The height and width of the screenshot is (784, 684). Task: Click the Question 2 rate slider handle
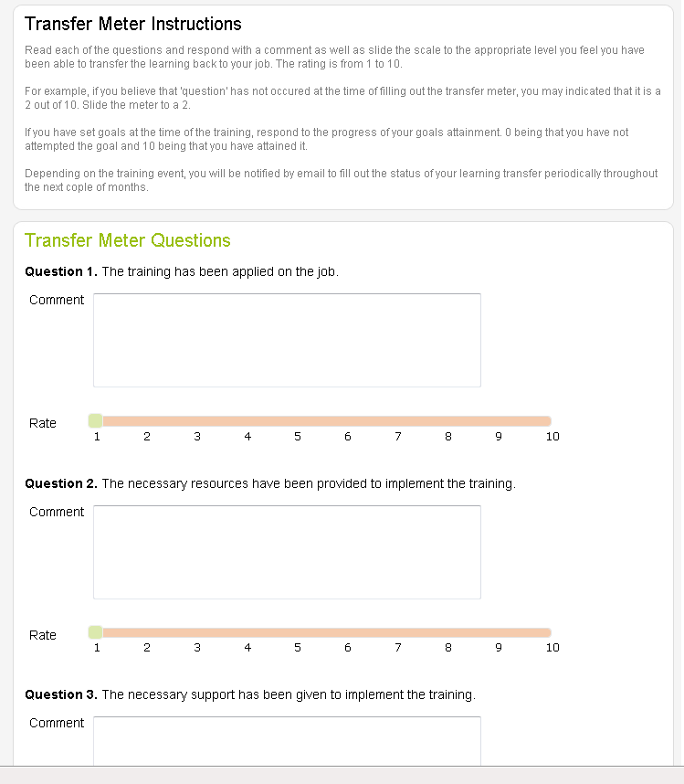pyautogui.click(x=96, y=632)
